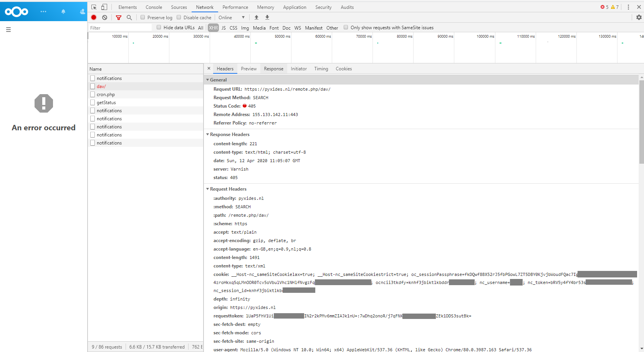
Task: Open the Online throttling dropdown
Action: 232,17
